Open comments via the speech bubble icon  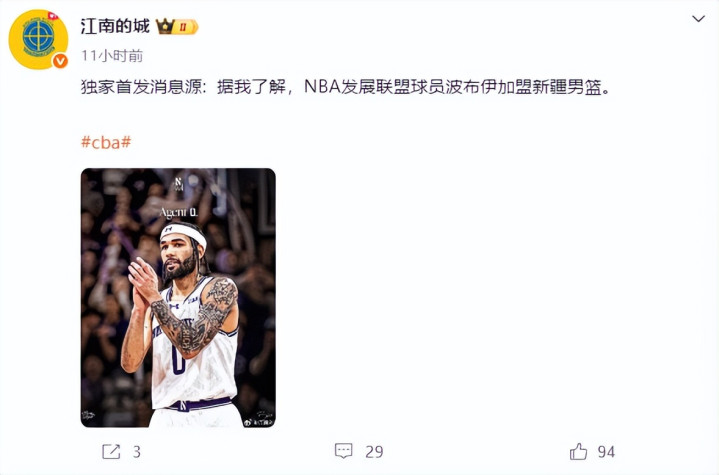point(343,451)
